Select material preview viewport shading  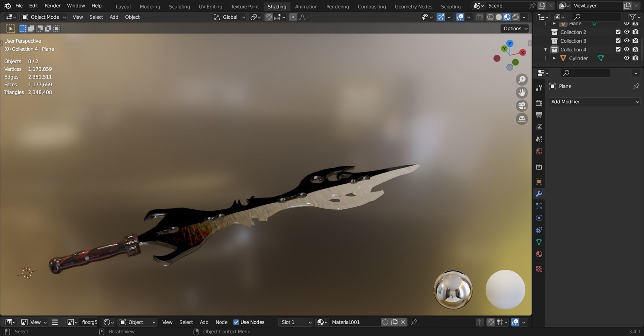click(507, 17)
